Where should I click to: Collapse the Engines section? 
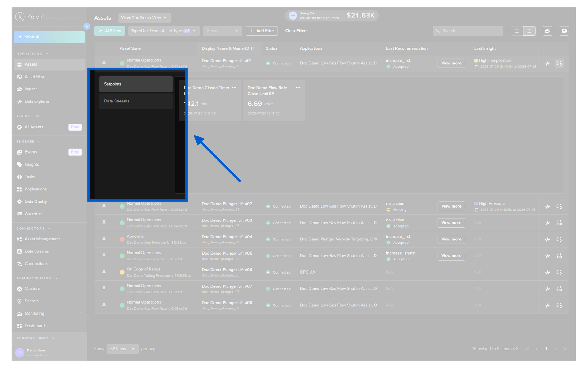pyautogui.click(x=28, y=142)
